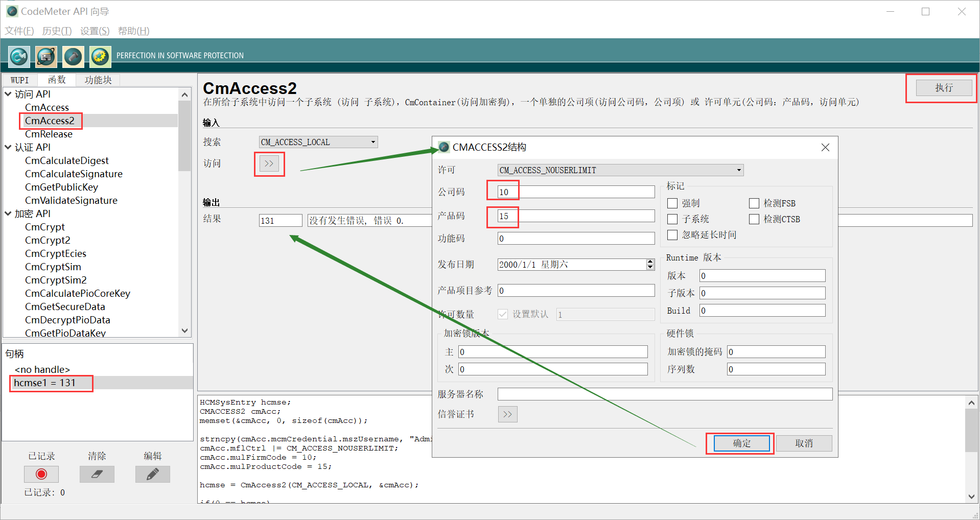Select CmCalculateDigest in the tree
The width and height of the screenshot is (980, 520).
click(x=67, y=160)
